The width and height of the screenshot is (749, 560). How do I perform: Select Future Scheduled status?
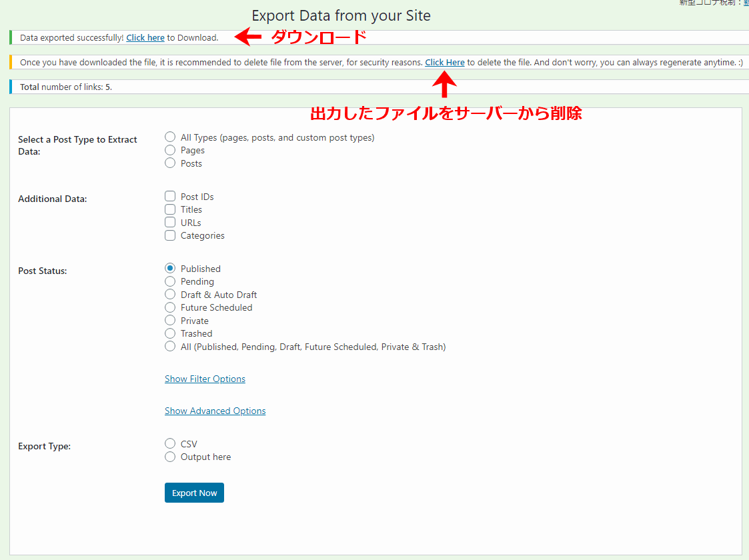[x=170, y=307]
